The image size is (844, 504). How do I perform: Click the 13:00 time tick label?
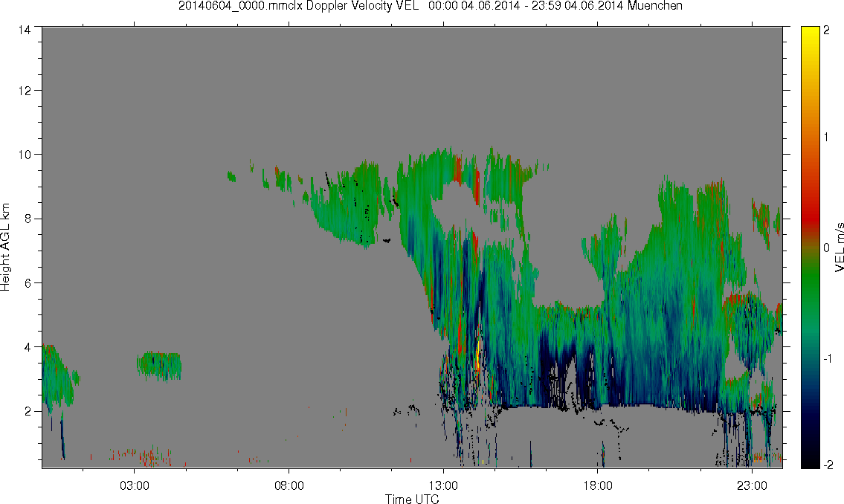[443, 485]
